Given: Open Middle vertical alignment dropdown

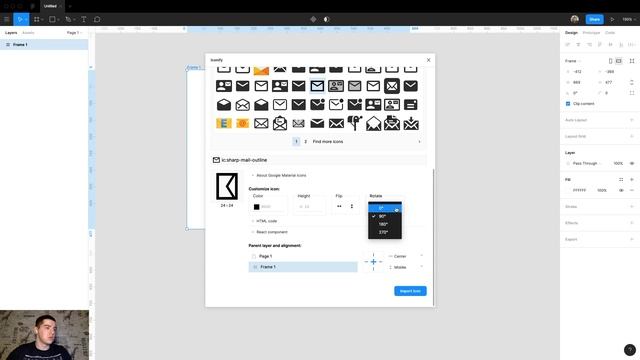Looking at the screenshot, I should [x=406, y=267].
